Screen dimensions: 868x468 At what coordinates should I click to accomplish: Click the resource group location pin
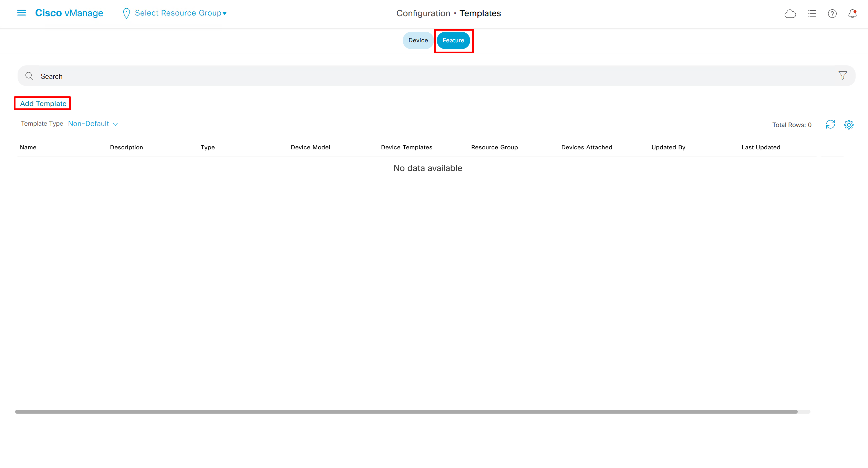(126, 13)
